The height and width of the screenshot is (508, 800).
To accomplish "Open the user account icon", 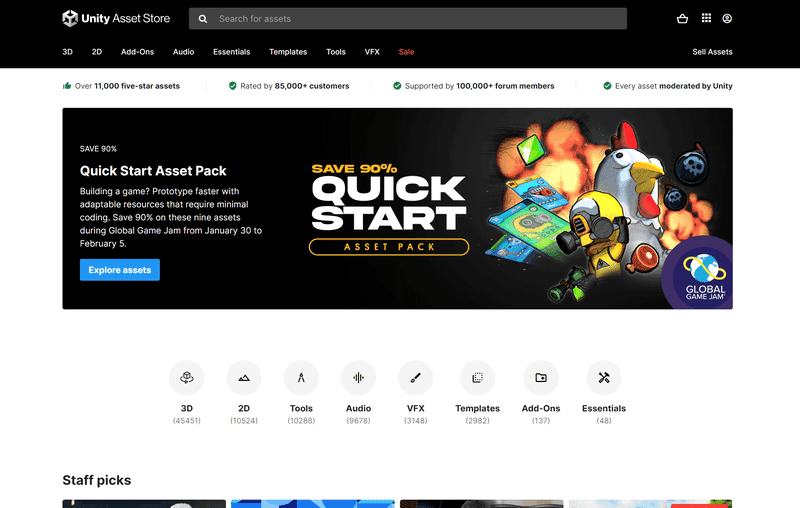I will 727,18.
